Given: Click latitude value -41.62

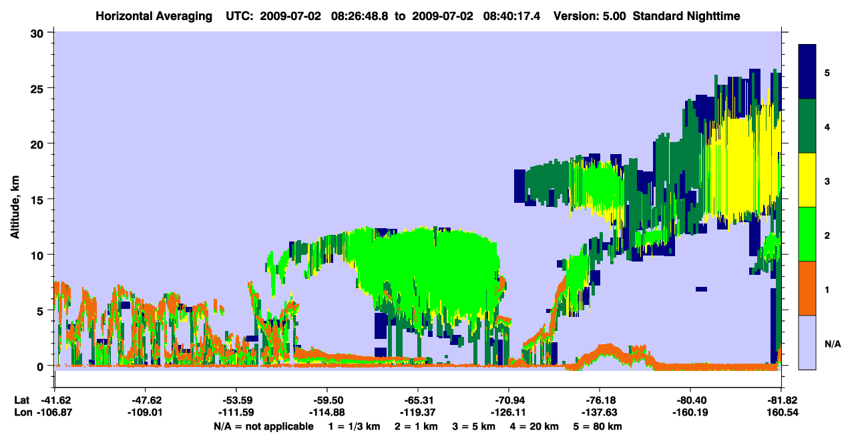Looking at the screenshot, I should (54, 400).
